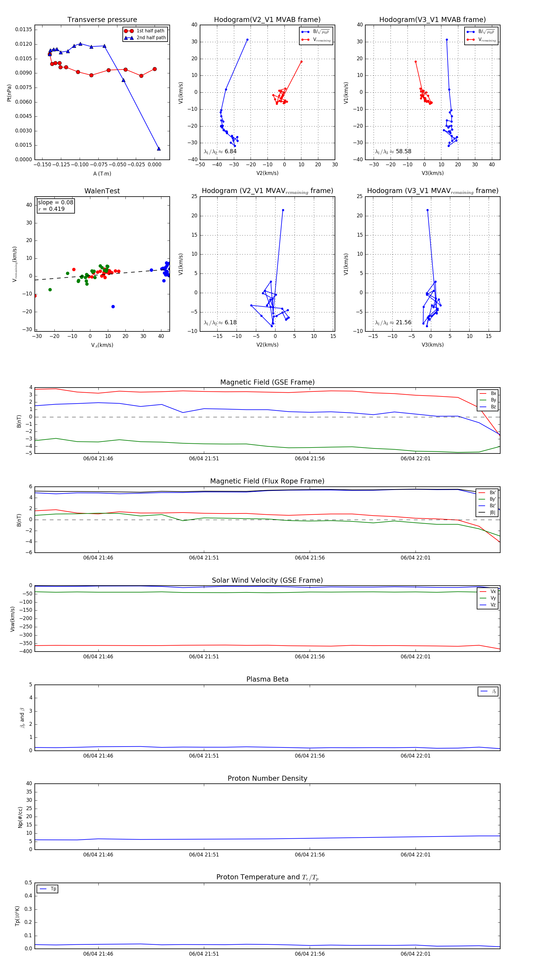This screenshot has width=535, height=980.
Task: Click the λ1/λ3 ≈ 58.58 annotation
Action: point(393,151)
